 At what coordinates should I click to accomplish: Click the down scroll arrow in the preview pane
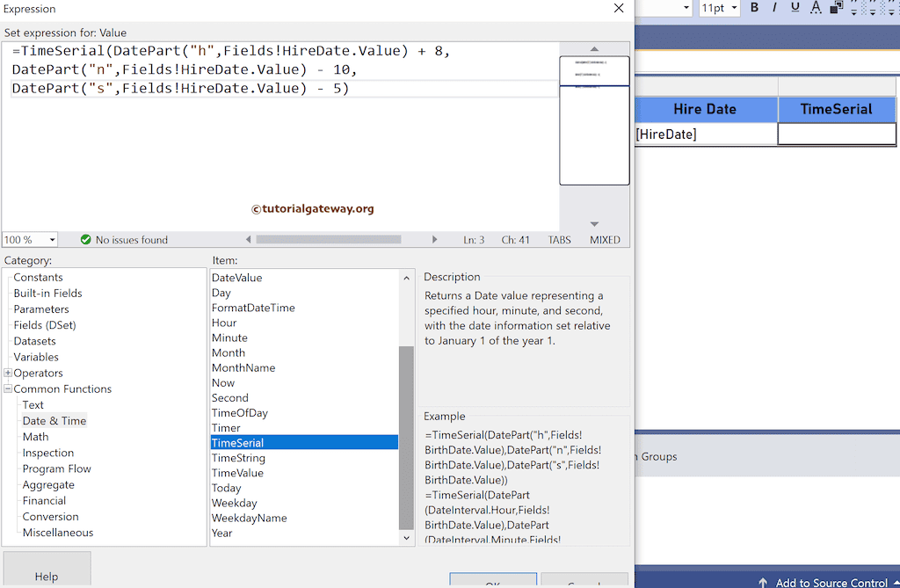[594, 223]
